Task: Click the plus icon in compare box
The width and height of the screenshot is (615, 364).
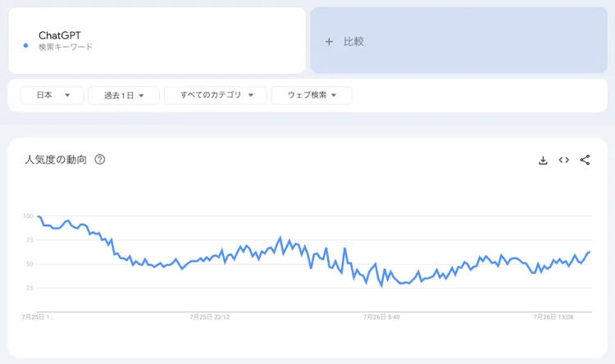Action: point(329,42)
